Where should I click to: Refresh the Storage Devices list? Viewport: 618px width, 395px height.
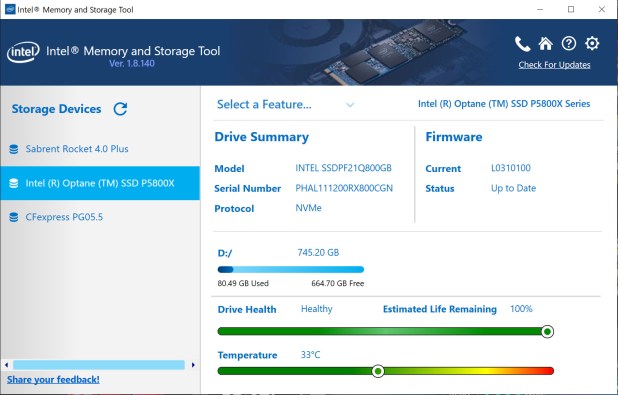point(120,109)
